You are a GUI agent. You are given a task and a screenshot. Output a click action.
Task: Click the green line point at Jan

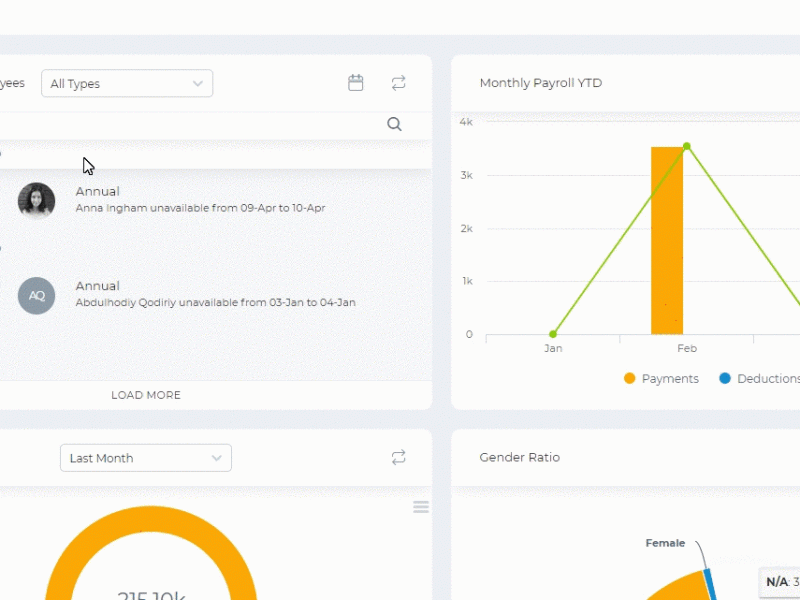click(553, 334)
